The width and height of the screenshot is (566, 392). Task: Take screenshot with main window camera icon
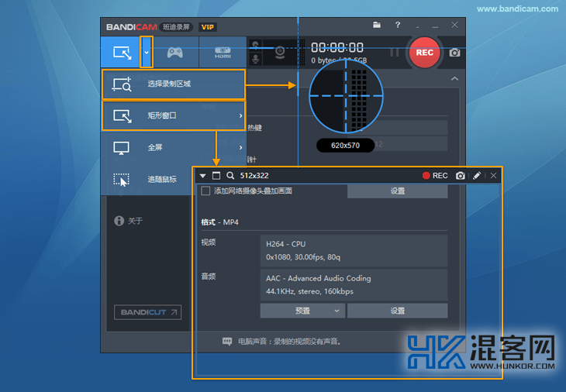[x=454, y=53]
